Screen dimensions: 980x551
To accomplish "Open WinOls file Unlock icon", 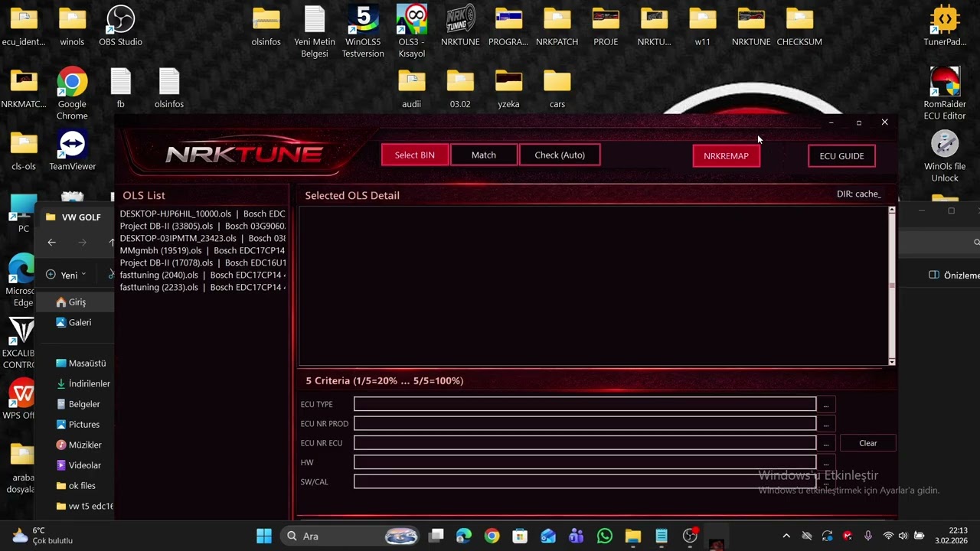I will (945, 156).
